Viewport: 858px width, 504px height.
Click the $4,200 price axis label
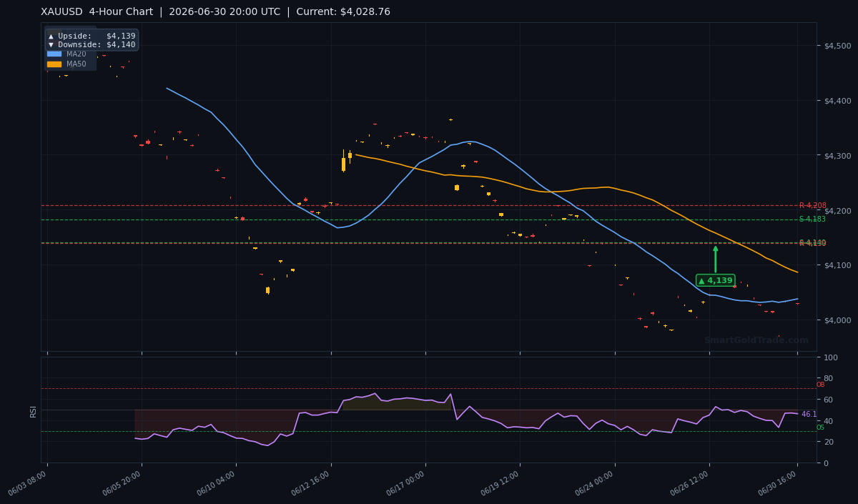[x=837, y=211]
